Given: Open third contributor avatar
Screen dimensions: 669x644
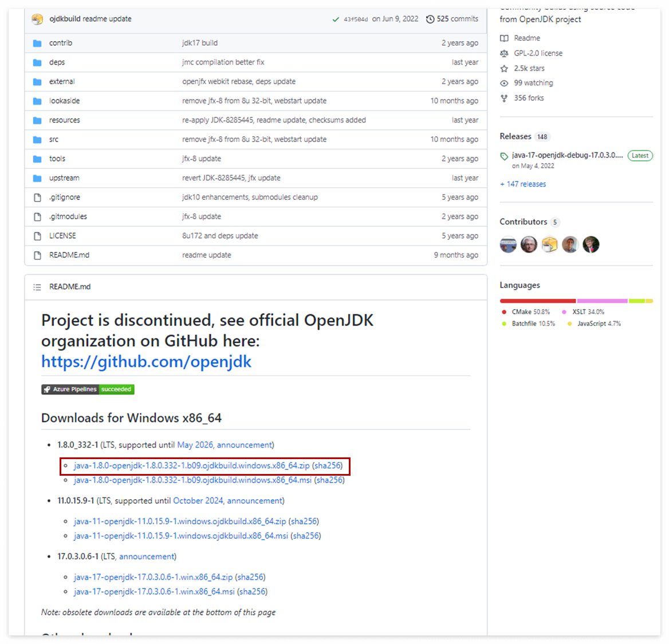Looking at the screenshot, I should click(549, 244).
